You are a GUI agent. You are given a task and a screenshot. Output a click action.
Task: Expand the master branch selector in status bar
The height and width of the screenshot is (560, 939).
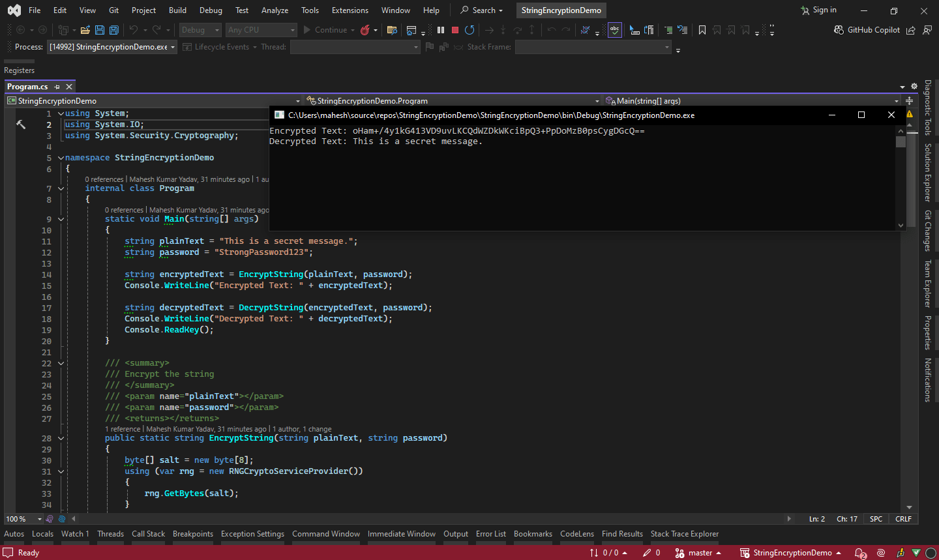(x=700, y=553)
